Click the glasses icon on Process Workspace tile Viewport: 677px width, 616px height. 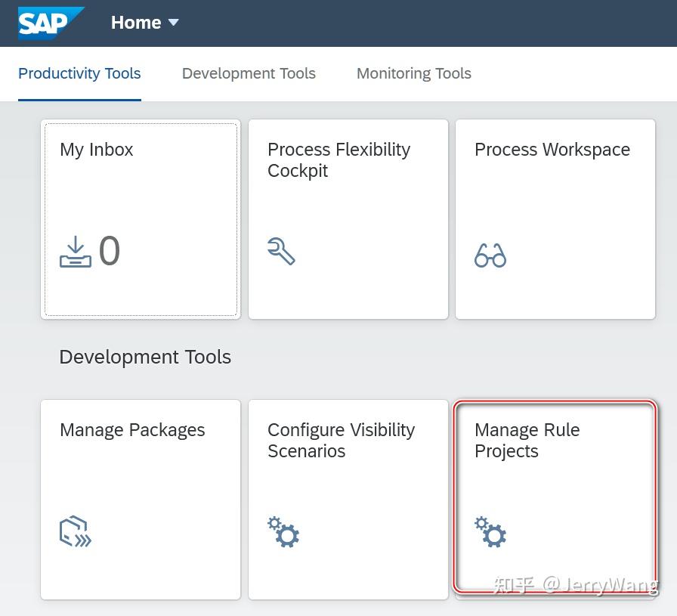(x=490, y=255)
